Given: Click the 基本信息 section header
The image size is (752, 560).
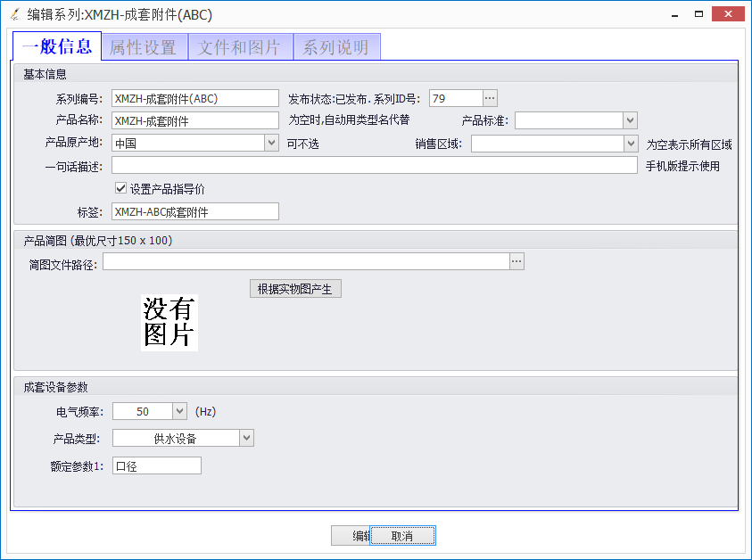Looking at the screenshot, I should (45, 74).
